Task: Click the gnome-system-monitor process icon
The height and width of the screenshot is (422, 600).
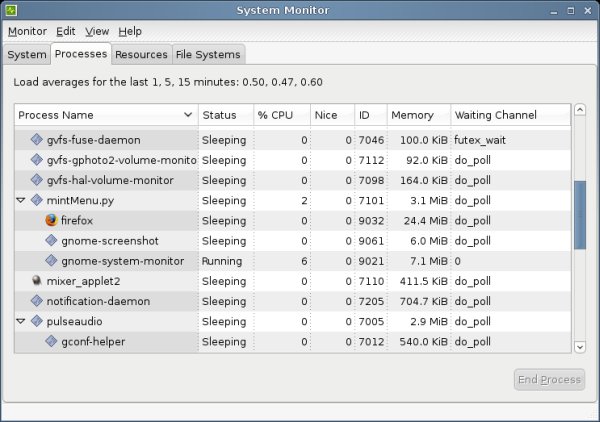Action: (51, 261)
